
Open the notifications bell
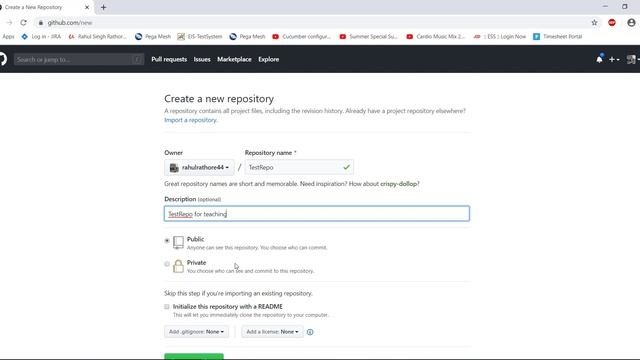[x=599, y=59]
